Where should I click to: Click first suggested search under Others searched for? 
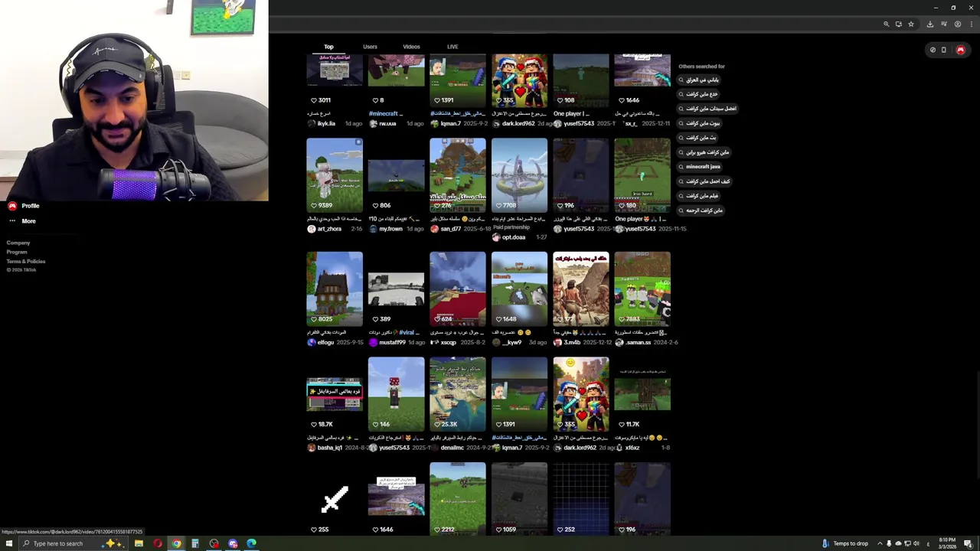(x=699, y=80)
